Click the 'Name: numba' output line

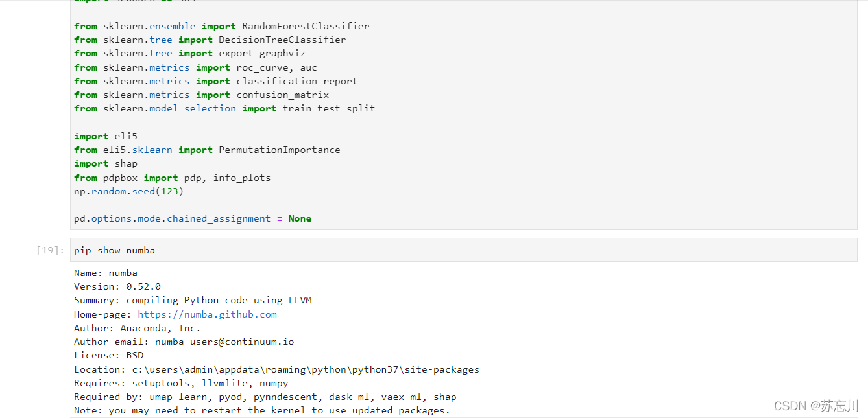click(106, 273)
